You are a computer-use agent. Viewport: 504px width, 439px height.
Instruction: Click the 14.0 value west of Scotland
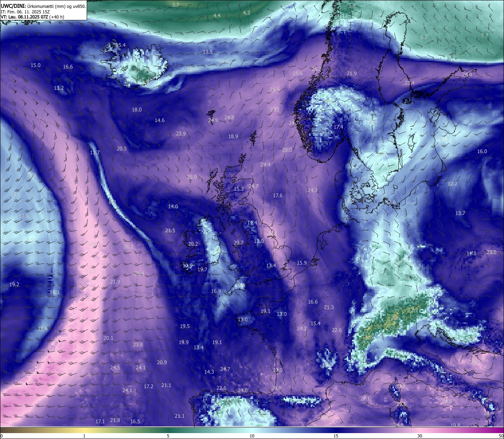tap(173, 207)
